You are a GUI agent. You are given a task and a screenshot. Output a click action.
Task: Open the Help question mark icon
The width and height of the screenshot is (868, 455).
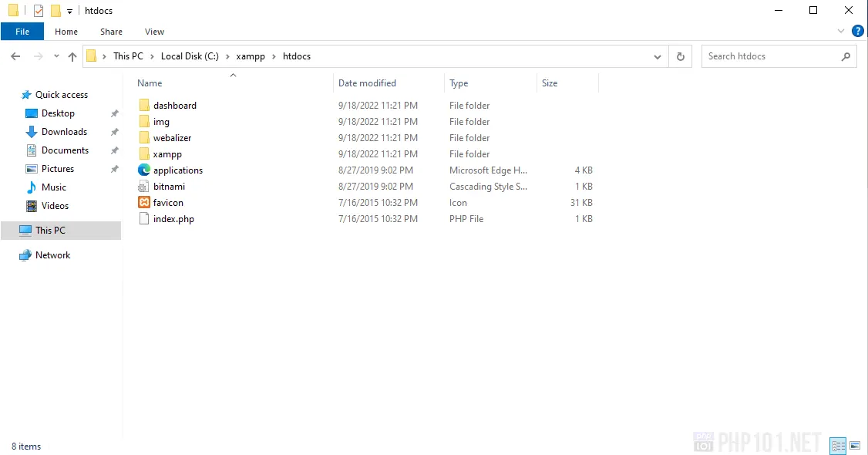857,32
